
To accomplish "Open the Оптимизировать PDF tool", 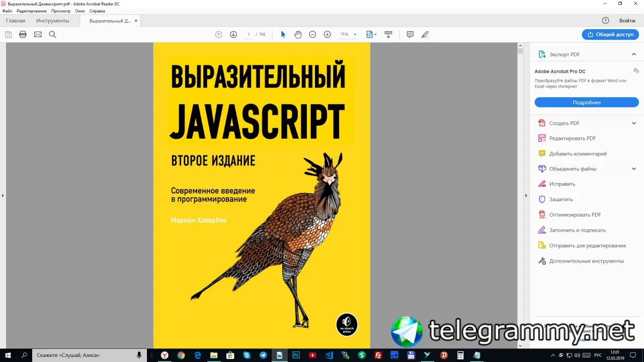I will pyautogui.click(x=575, y=215).
